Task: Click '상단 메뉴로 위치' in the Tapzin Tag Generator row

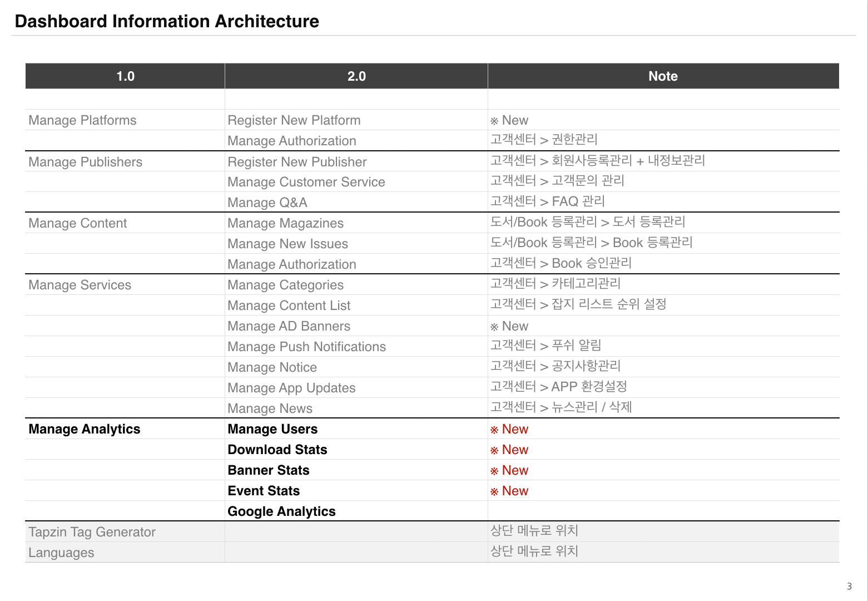Action: [x=534, y=530]
